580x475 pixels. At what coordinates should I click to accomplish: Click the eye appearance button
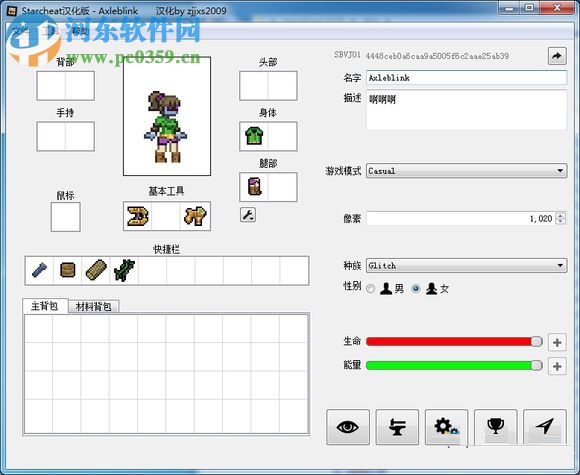click(x=348, y=427)
